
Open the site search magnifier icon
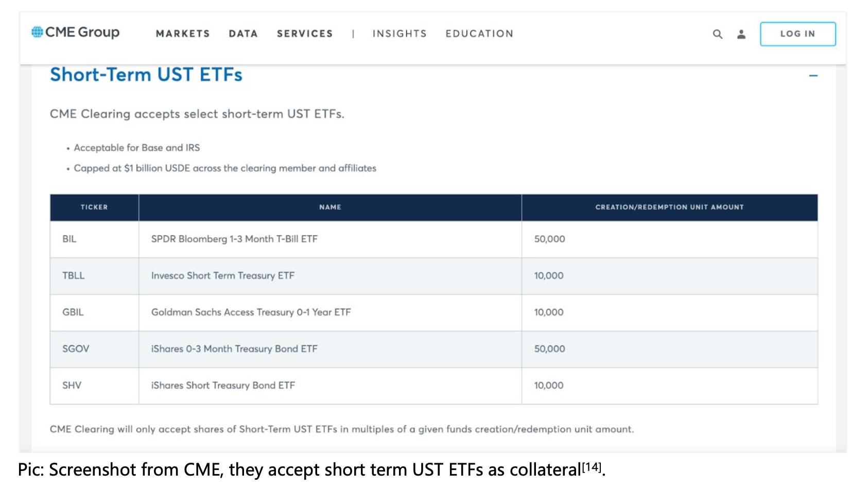click(x=717, y=34)
